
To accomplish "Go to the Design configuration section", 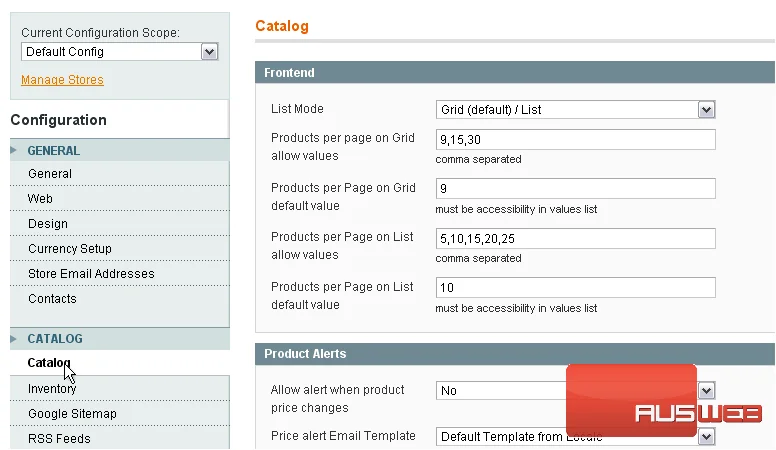I will click(x=120, y=224).
